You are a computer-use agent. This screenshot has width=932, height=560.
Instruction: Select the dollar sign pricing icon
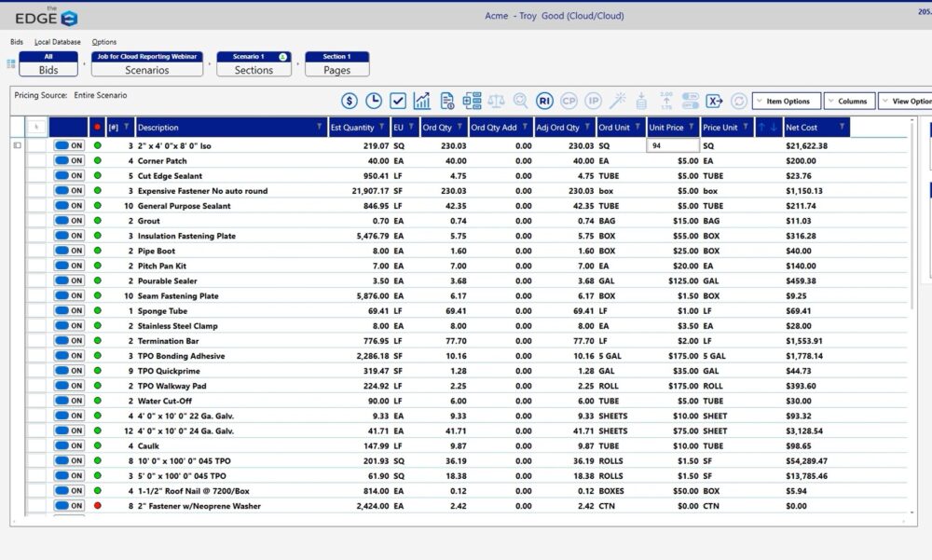coord(349,100)
